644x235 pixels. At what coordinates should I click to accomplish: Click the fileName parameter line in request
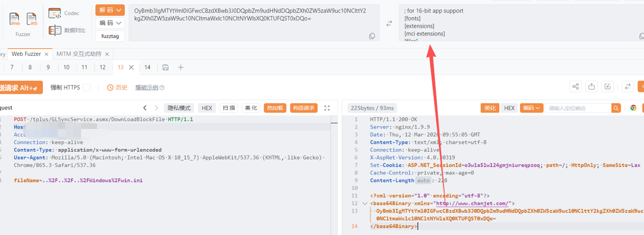(x=78, y=180)
